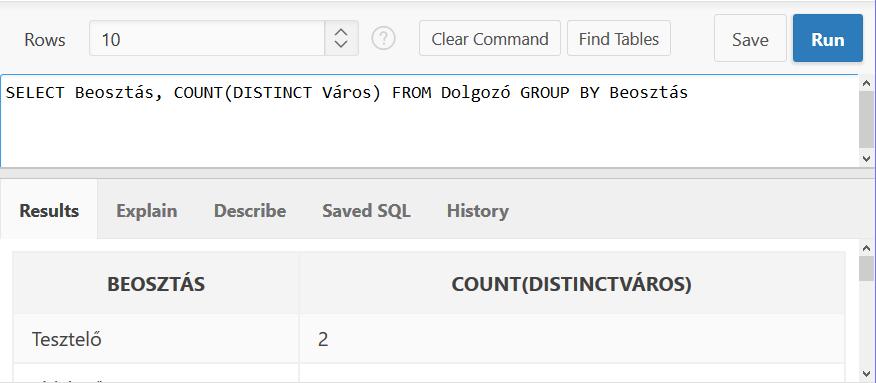The height and width of the screenshot is (383, 876).
Task: Run the SQL query
Action: point(828,39)
